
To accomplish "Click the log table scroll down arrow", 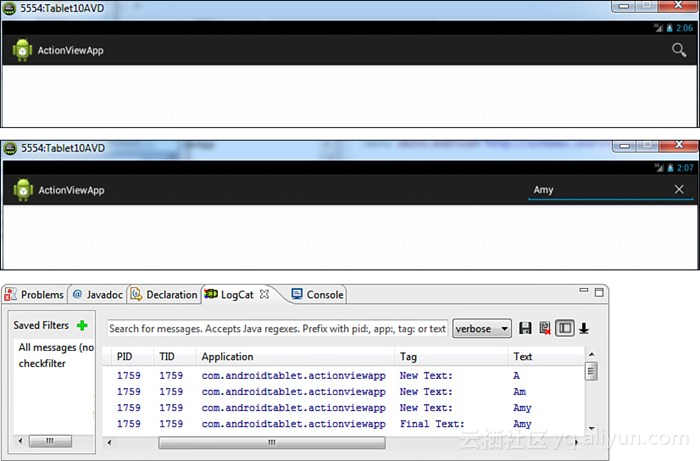I will (592, 428).
